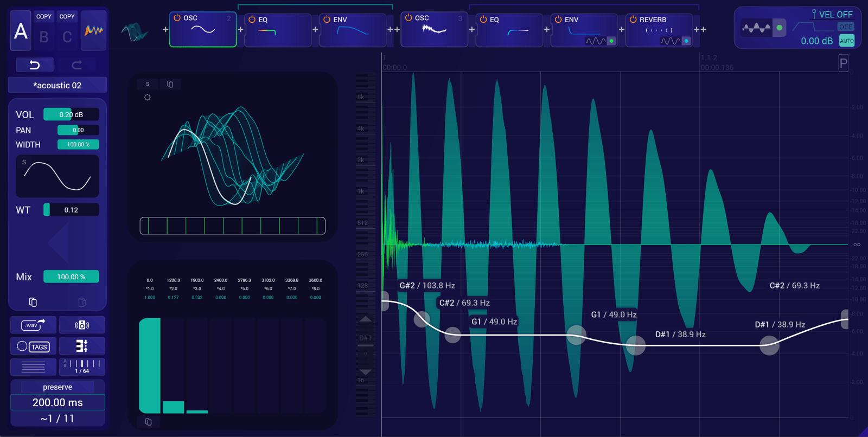The height and width of the screenshot is (437, 868).
Task: Click the COPY button above slot B
Action: point(44,17)
